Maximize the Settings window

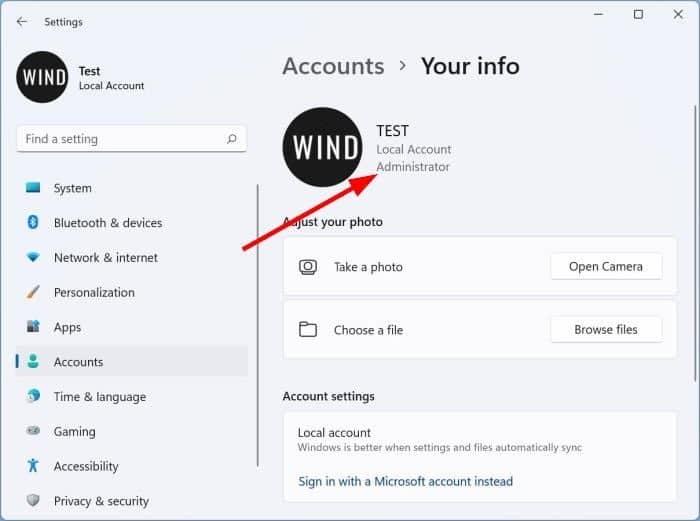pyautogui.click(x=638, y=14)
